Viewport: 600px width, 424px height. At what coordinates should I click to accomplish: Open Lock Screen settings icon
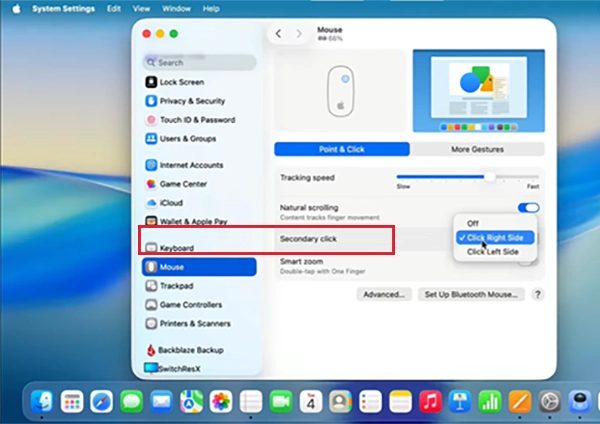151,82
